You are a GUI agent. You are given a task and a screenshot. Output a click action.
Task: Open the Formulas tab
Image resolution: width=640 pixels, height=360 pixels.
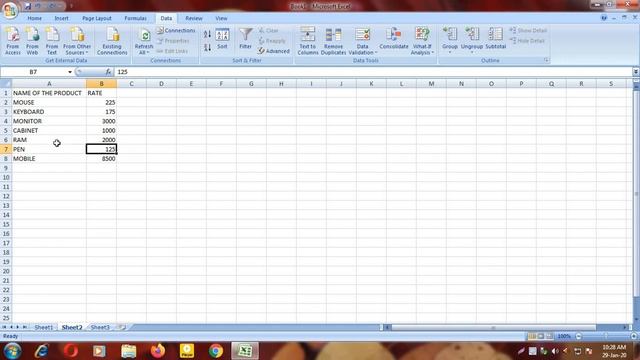click(x=136, y=18)
